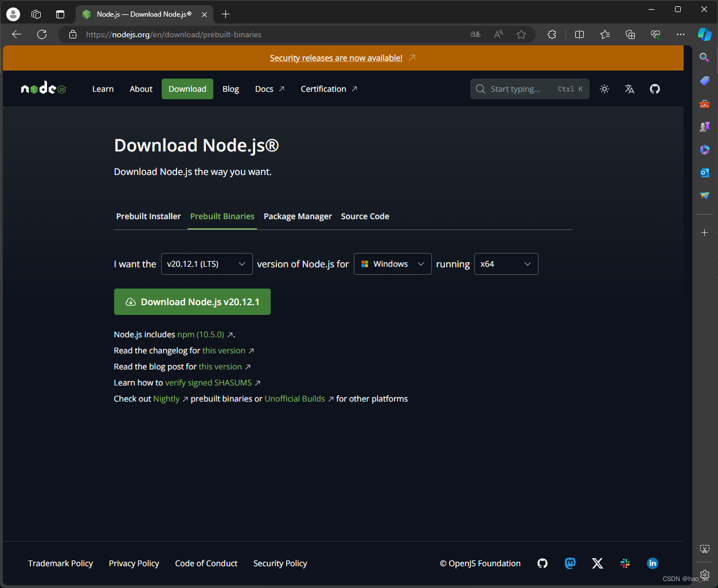Click the LinkedIn icon in footer
Screen dimensions: 718x588
[653, 563]
